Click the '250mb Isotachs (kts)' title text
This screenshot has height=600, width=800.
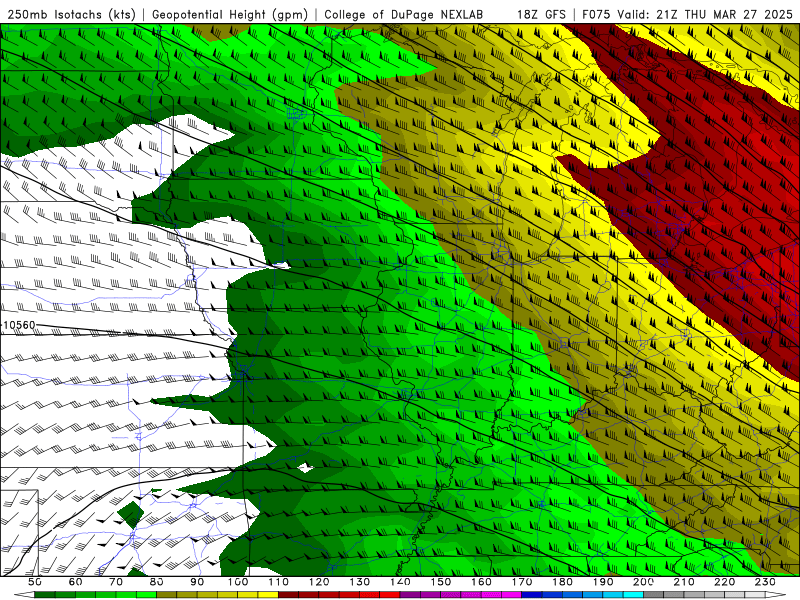(72, 15)
